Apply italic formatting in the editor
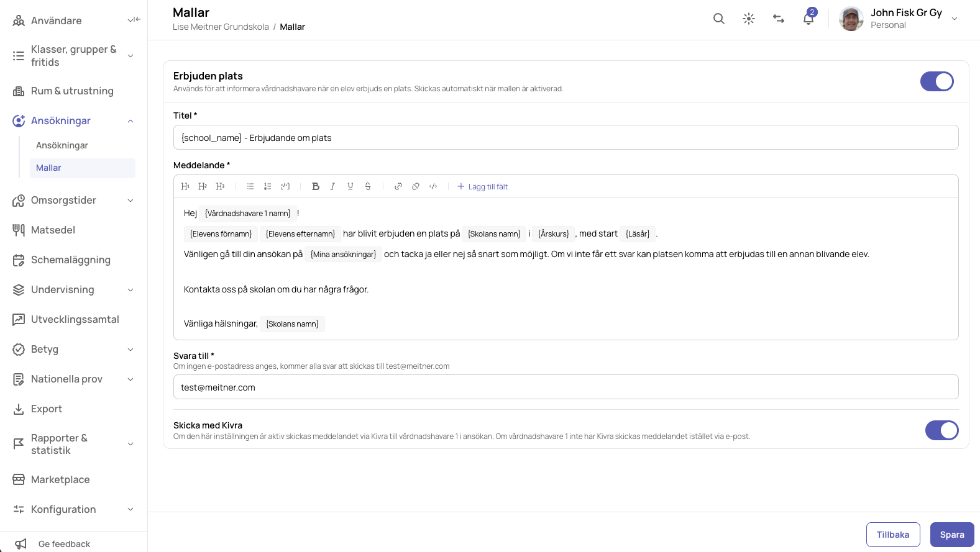 [x=333, y=186]
